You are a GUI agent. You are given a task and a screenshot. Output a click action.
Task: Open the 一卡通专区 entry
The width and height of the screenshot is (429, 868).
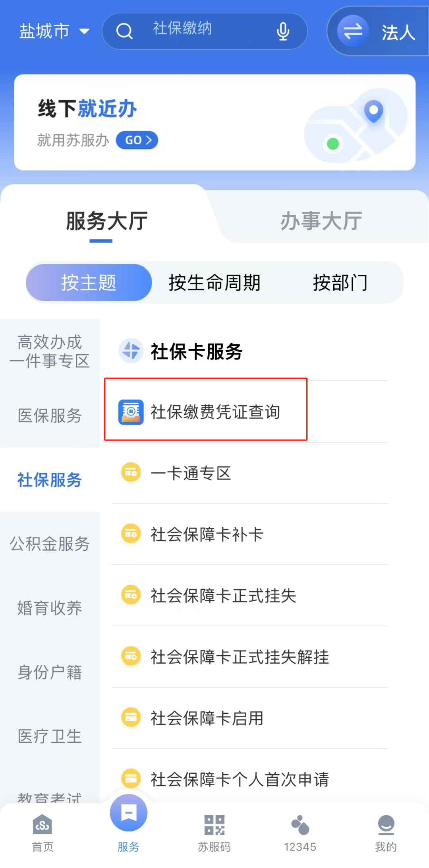pos(191,473)
